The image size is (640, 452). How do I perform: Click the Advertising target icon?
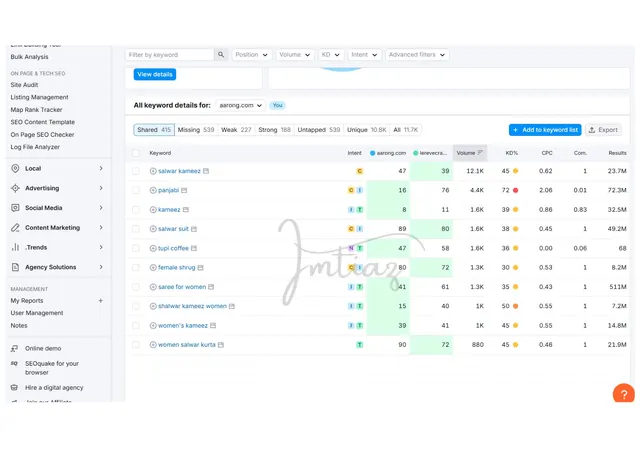[x=15, y=188]
